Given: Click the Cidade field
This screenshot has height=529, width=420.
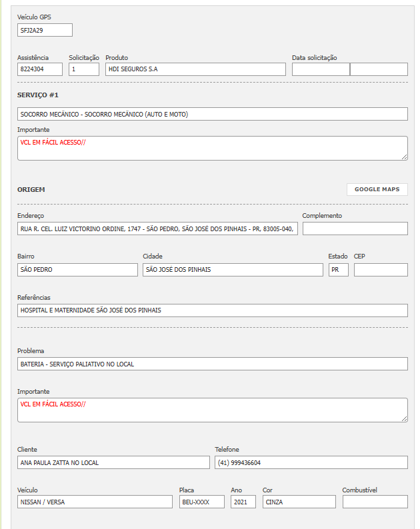Looking at the screenshot, I should click(233, 270).
